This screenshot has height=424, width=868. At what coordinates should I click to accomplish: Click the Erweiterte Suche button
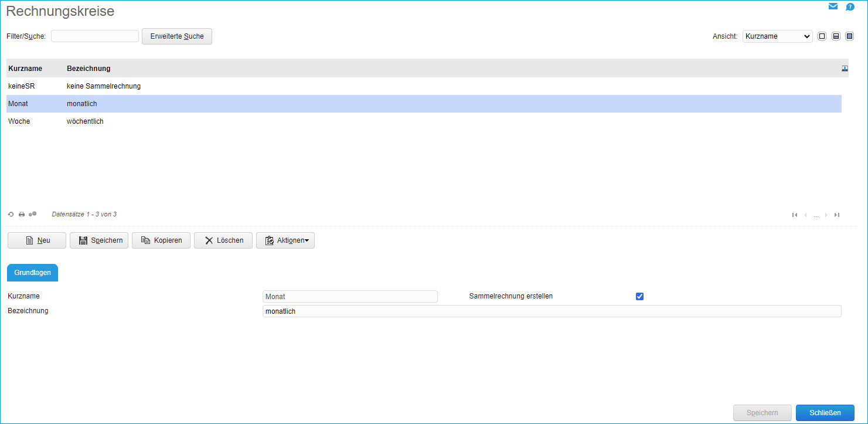point(177,36)
